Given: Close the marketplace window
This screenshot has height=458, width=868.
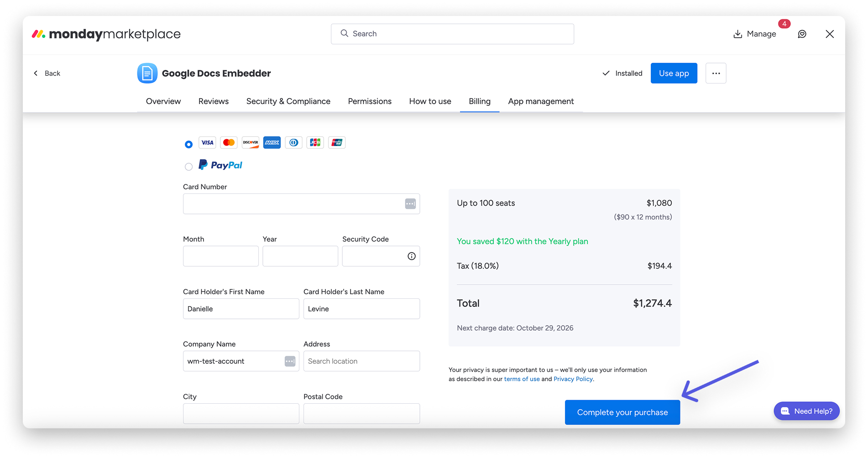Looking at the screenshot, I should click(830, 34).
